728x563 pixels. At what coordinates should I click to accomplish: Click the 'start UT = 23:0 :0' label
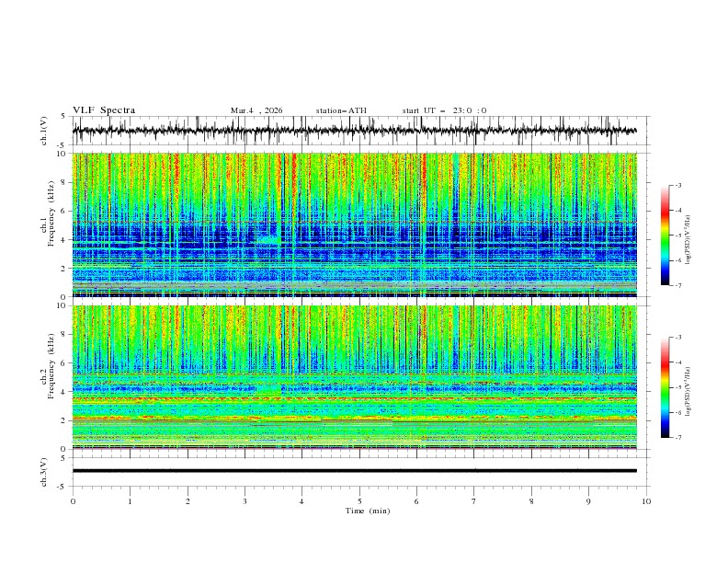444,110
